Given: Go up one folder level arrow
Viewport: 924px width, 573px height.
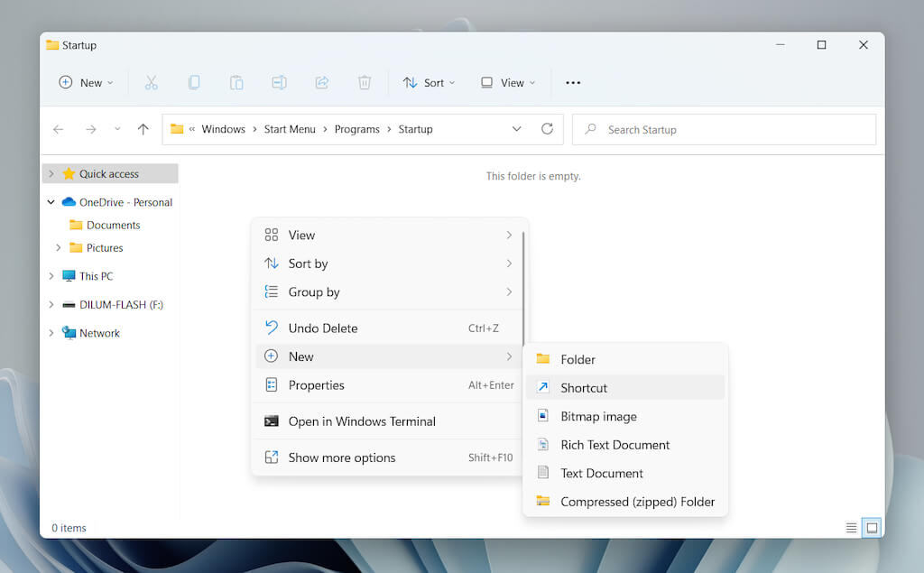Looking at the screenshot, I should click(x=143, y=129).
